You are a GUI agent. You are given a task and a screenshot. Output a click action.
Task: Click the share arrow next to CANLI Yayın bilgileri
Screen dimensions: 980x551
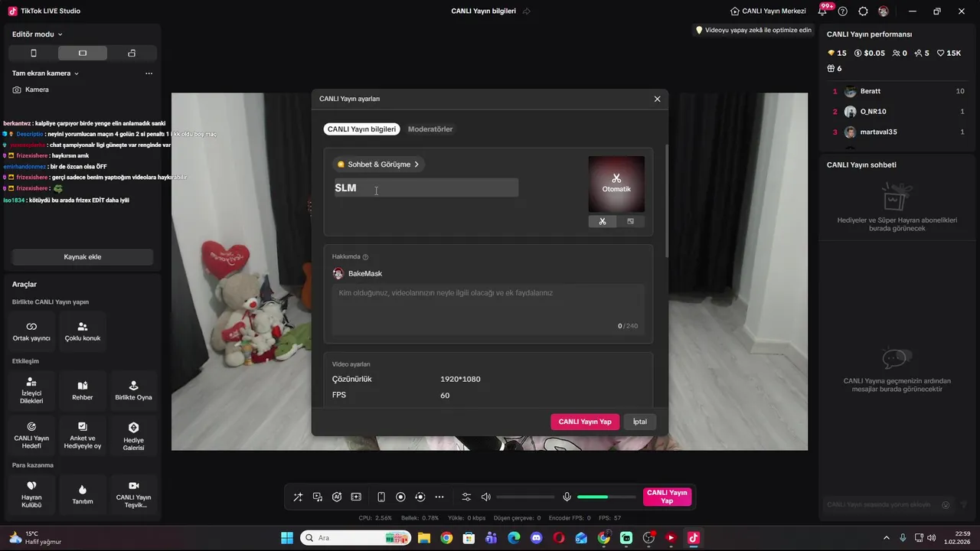pos(527,11)
